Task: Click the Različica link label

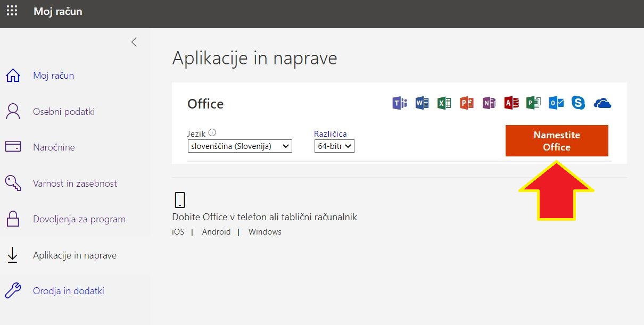Action: tap(330, 134)
